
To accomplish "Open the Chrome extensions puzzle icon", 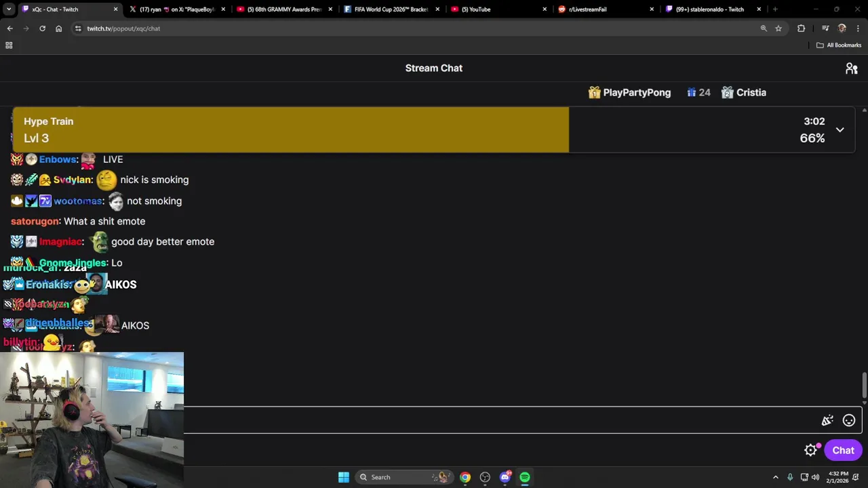I will click(x=801, y=28).
